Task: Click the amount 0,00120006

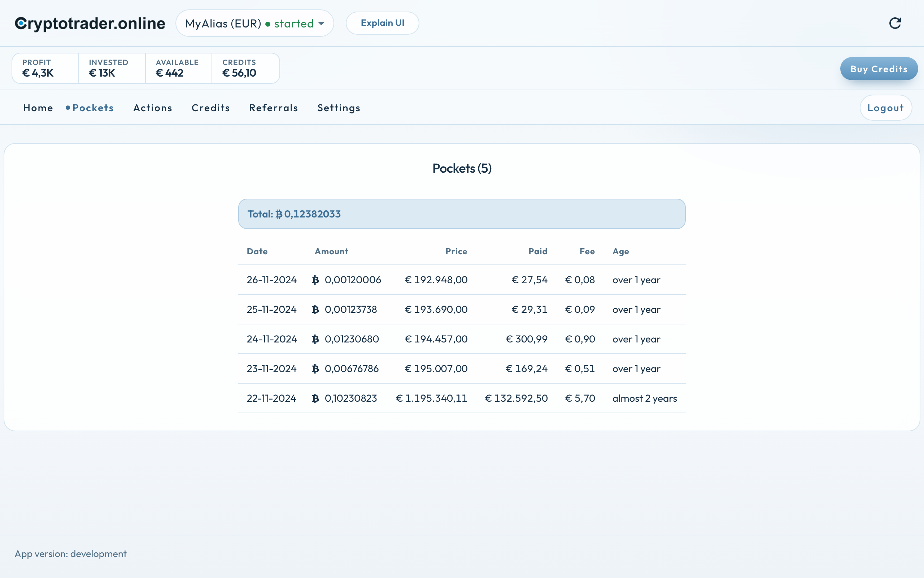Action: pos(353,280)
